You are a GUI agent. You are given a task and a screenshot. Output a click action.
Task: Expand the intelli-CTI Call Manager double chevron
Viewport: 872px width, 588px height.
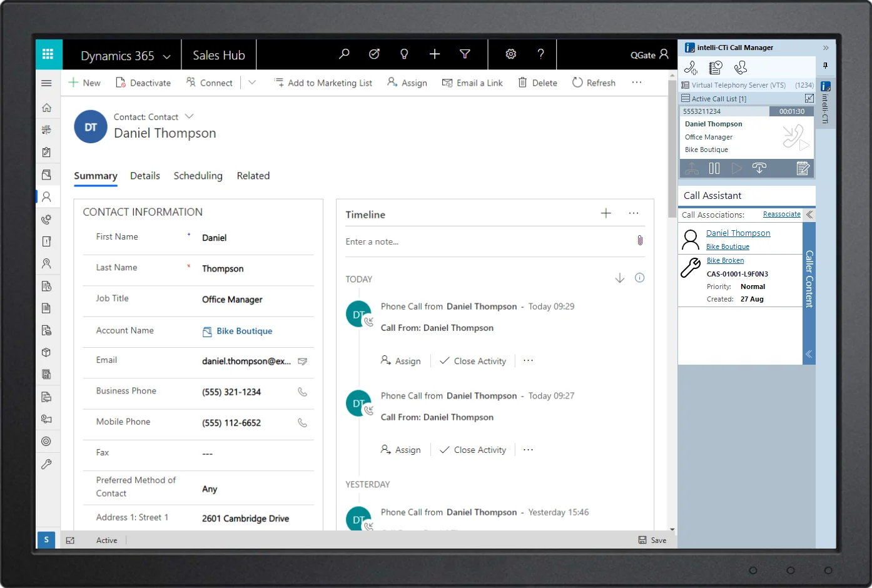point(826,48)
